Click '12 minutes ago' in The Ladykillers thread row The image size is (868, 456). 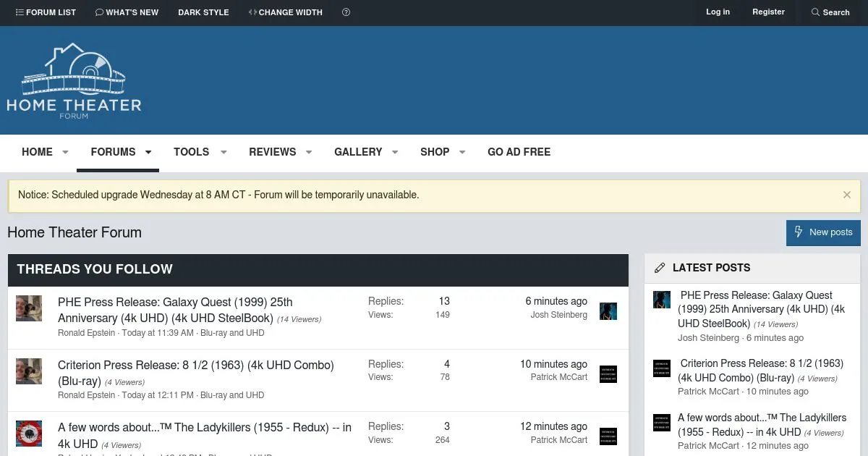(553, 426)
